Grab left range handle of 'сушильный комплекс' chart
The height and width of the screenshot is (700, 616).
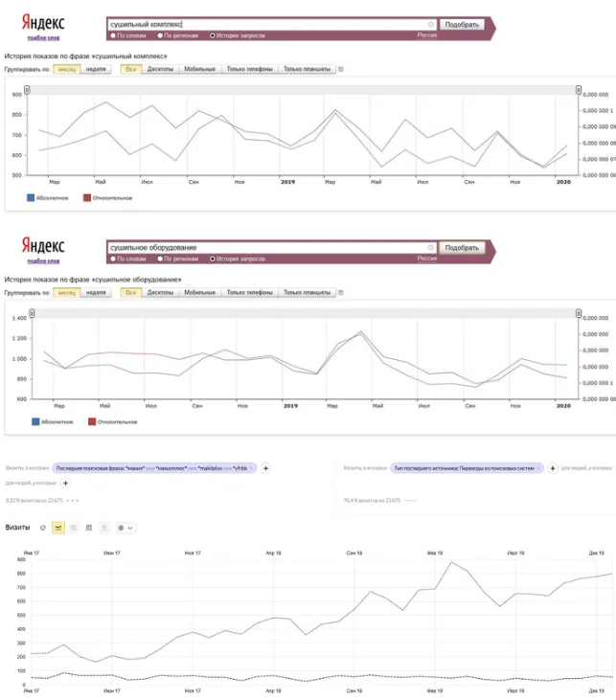point(27,90)
